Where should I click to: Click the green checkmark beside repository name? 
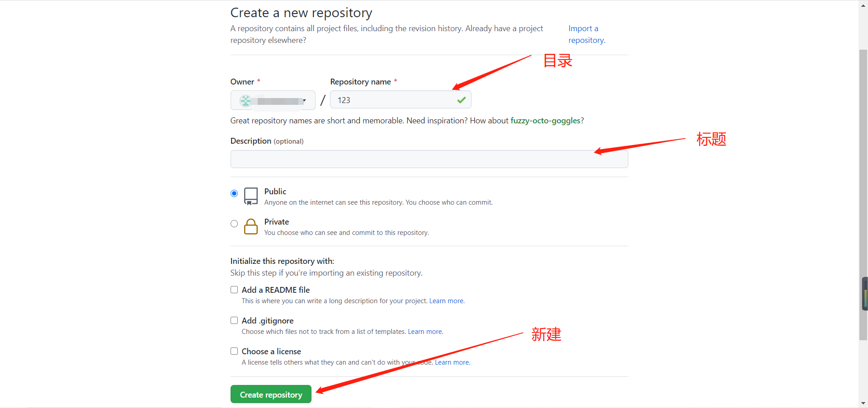point(461,100)
